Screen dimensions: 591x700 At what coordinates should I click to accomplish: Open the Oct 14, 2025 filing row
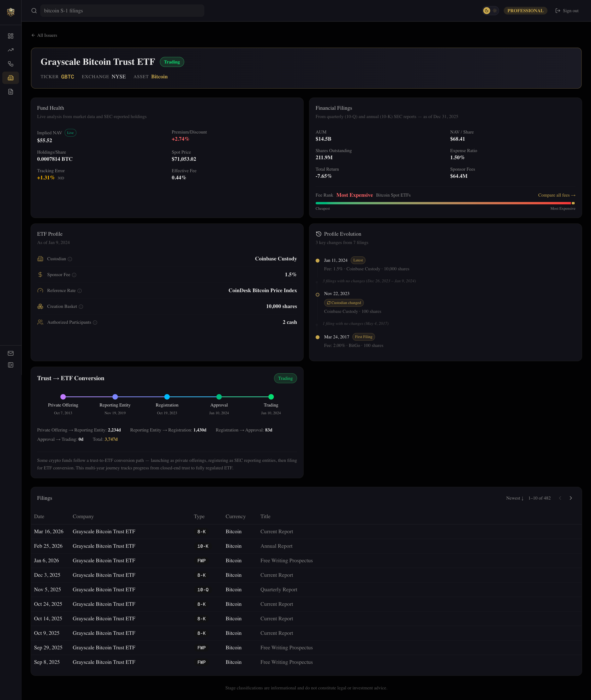click(x=306, y=619)
